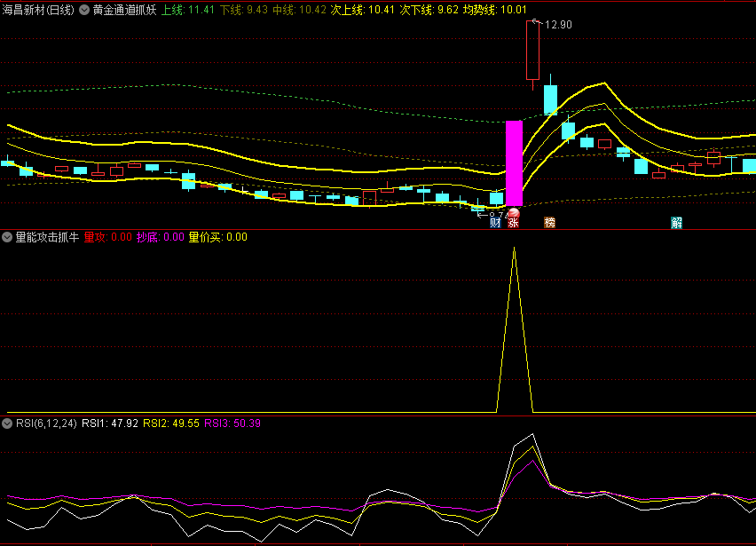The height and width of the screenshot is (546, 756).
Task: Open the 量能攻击抓牛 indicator dropdown arrow
Action: coord(7,237)
